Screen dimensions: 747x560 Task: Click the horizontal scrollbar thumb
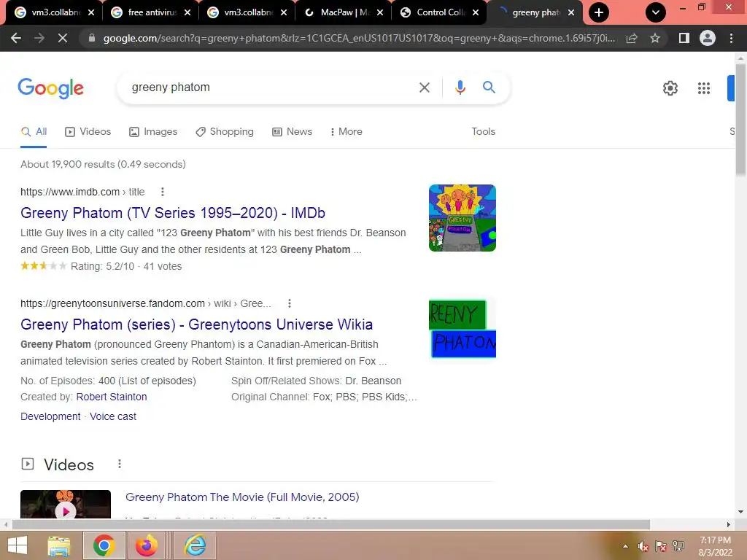[331, 525]
